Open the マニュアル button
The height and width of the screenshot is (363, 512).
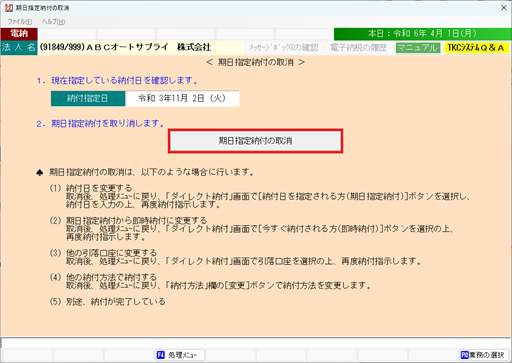[x=418, y=48]
